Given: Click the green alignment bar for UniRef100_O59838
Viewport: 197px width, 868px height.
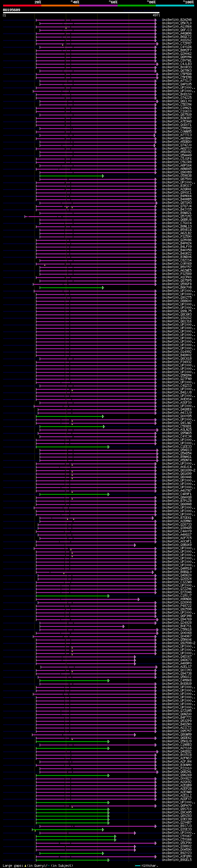Looking at the screenshot, I should click(72, 176).
